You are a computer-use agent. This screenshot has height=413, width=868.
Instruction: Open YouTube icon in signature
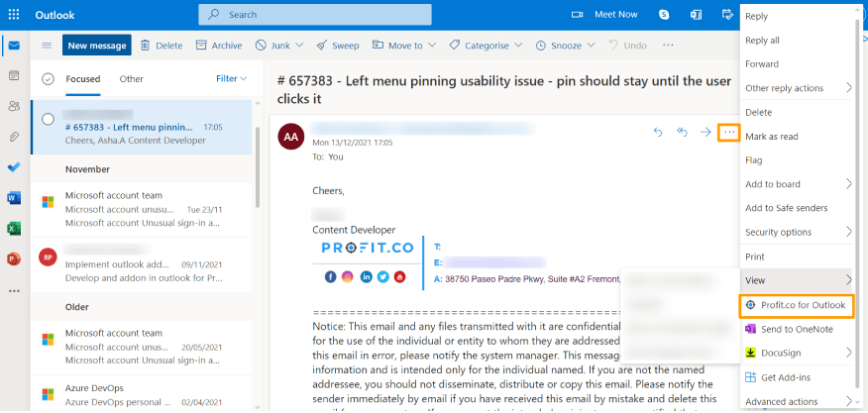point(399,276)
